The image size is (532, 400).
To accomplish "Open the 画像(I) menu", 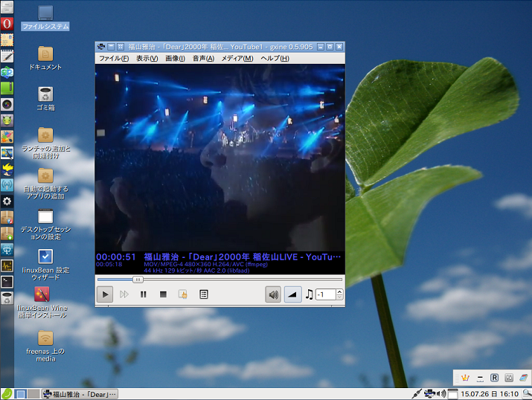I will coord(175,58).
